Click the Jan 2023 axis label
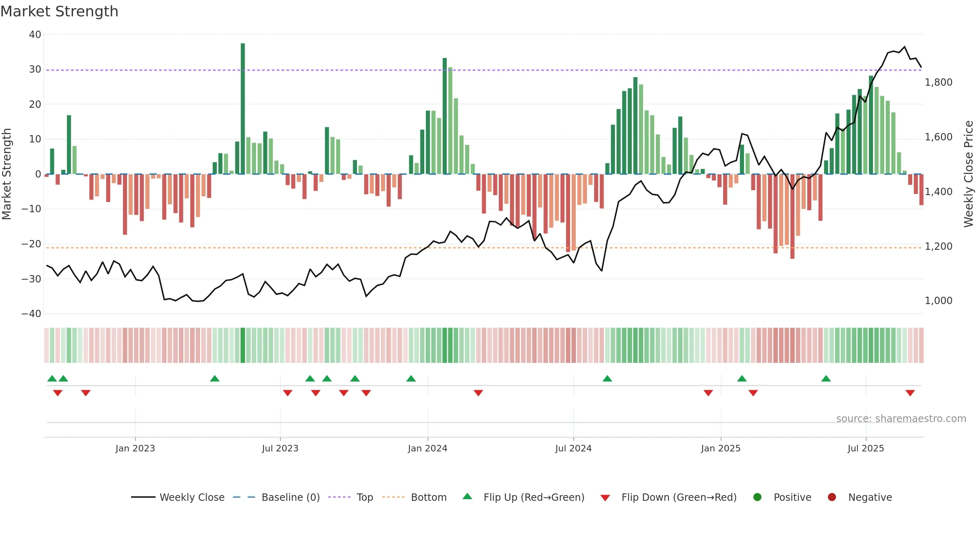This screenshot has width=980, height=551. click(135, 448)
